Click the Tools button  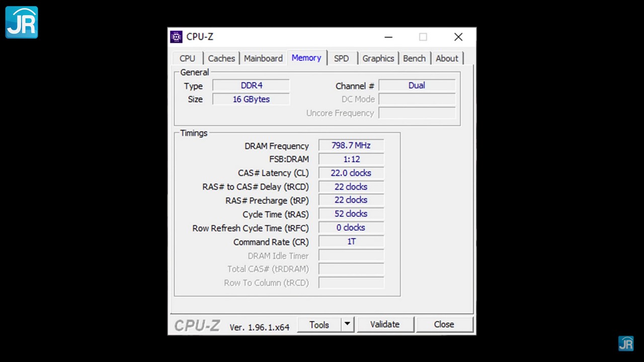[x=319, y=325]
